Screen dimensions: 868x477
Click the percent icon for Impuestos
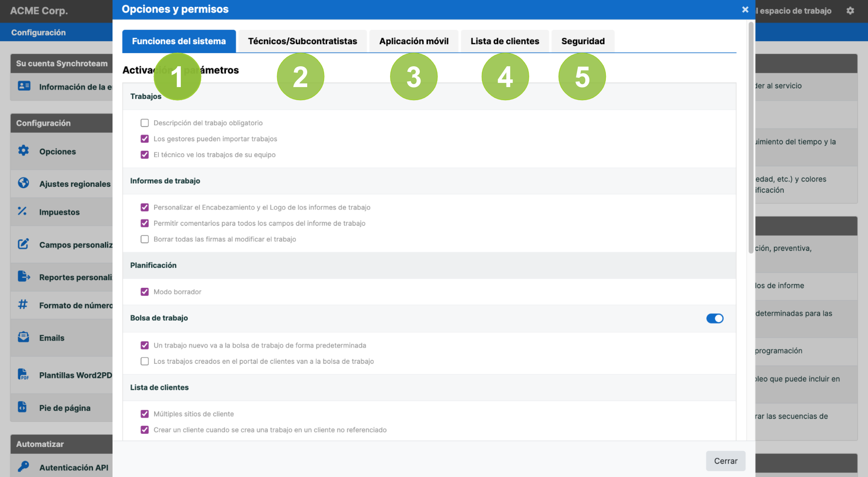click(22, 211)
